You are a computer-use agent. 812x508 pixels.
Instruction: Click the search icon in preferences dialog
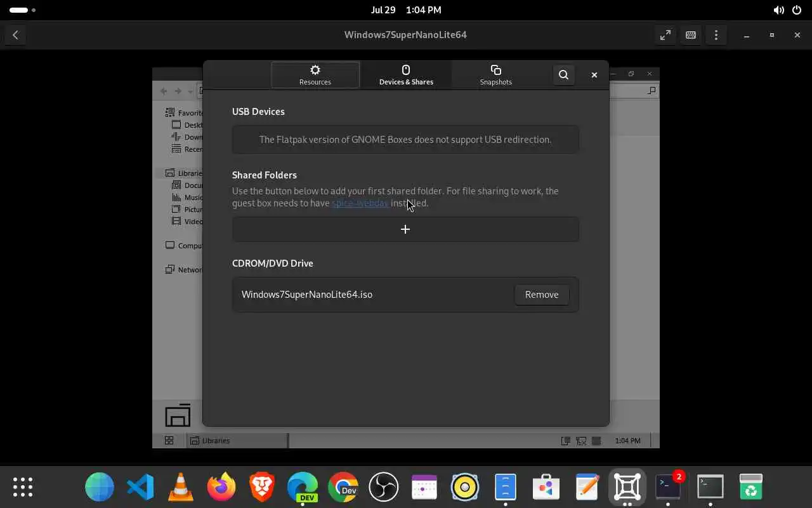tap(563, 75)
